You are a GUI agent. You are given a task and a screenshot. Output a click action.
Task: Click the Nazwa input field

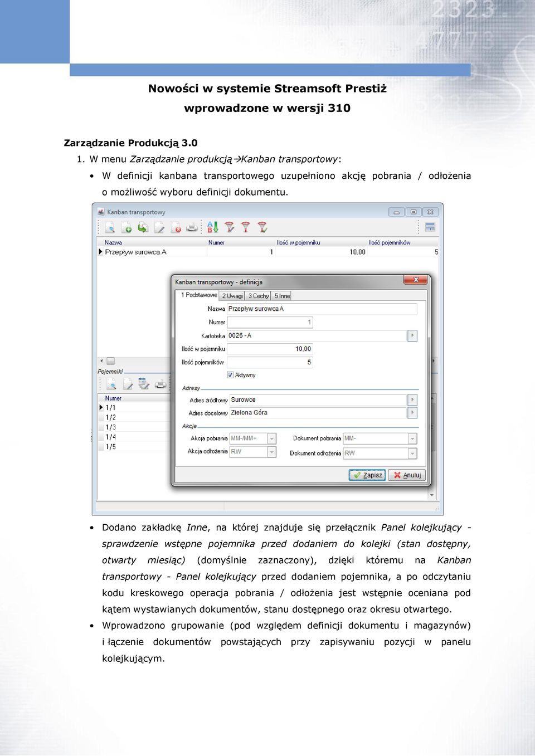point(322,309)
